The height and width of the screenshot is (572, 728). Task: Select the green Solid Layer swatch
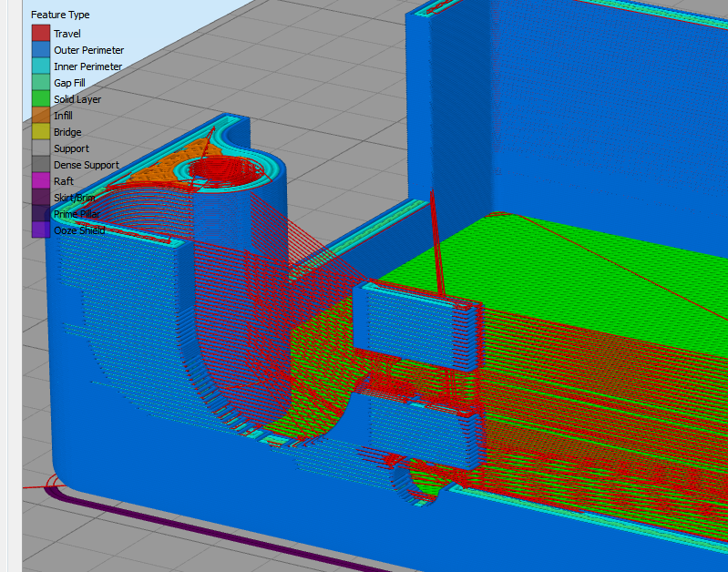[40, 99]
